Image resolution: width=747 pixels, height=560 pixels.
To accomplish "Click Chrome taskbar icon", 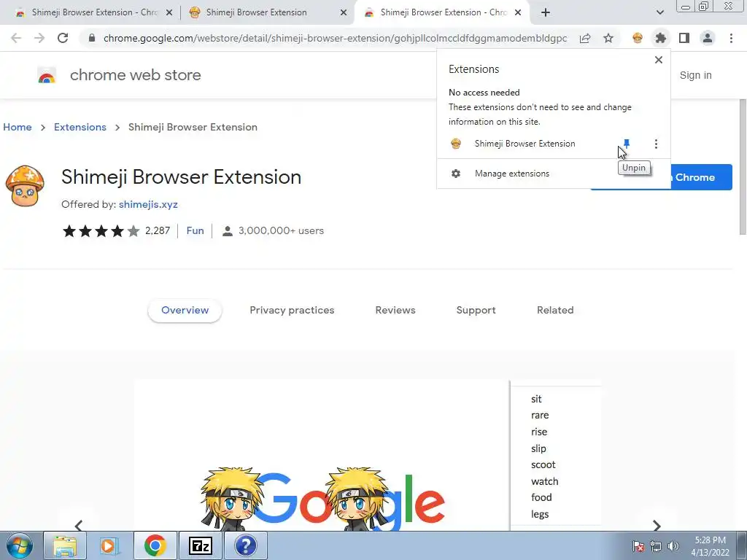I will [x=155, y=545].
